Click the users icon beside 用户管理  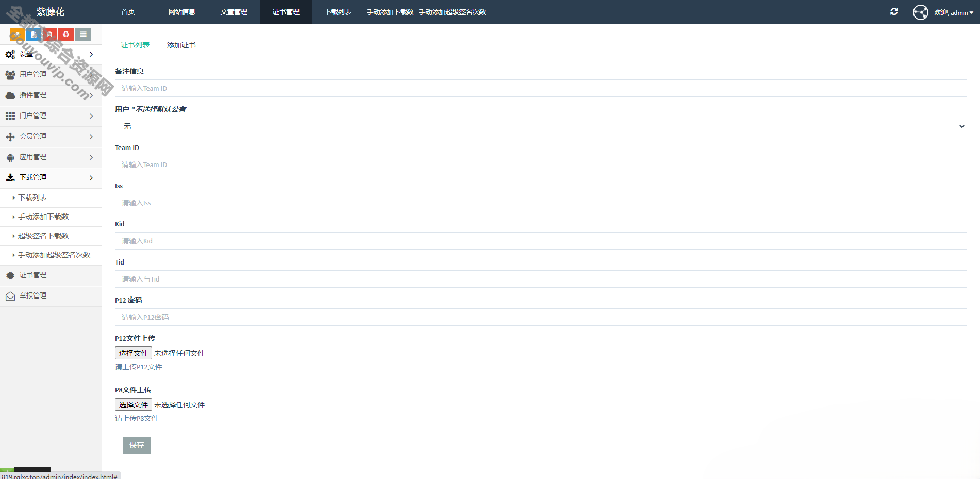point(10,75)
